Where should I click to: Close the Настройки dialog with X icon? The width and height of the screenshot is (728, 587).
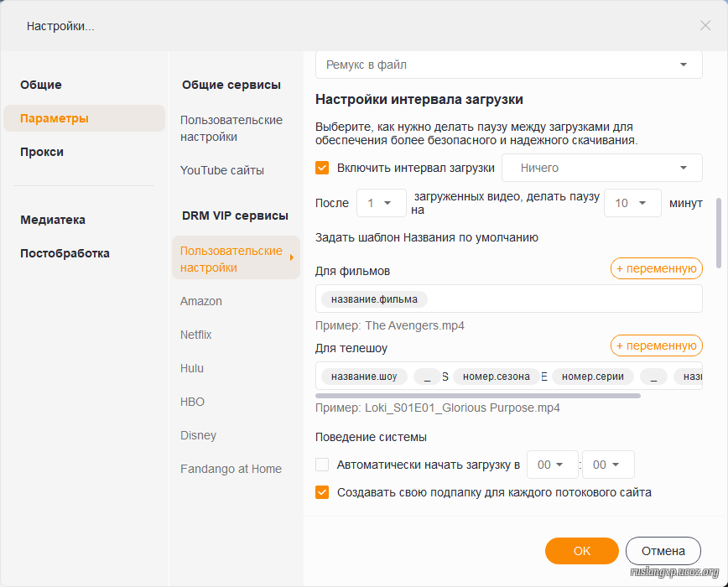[705, 25]
